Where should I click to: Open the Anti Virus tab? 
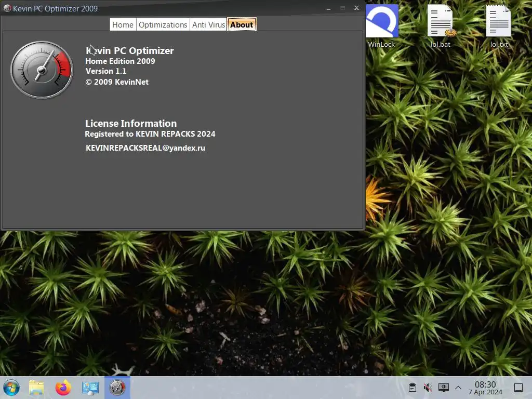tap(208, 25)
